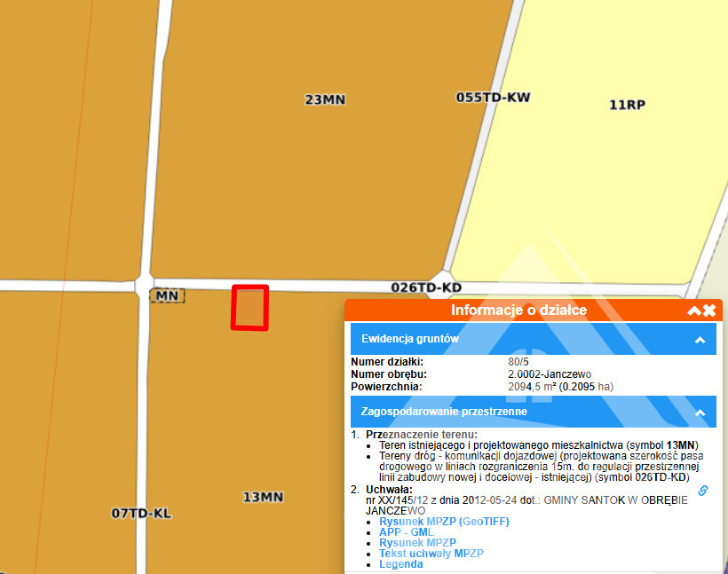Open the APP - GML link
The height and width of the screenshot is (574, 728).
point(407,532)
